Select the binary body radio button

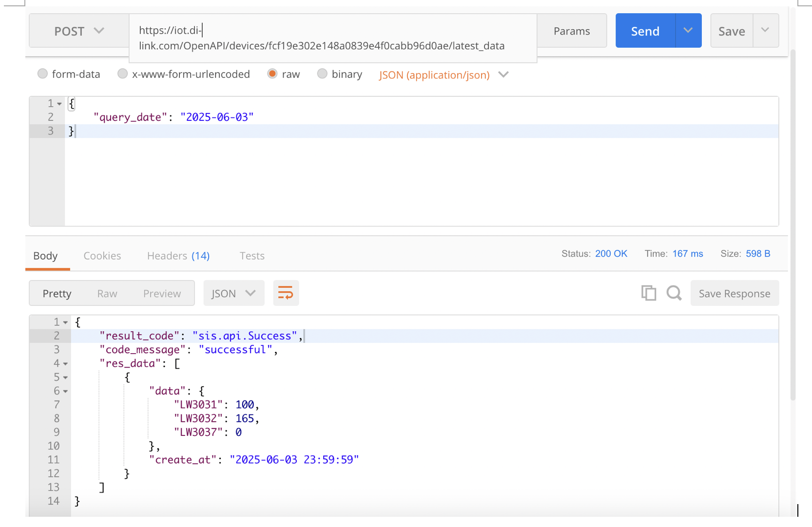click(x=322, y=74)
